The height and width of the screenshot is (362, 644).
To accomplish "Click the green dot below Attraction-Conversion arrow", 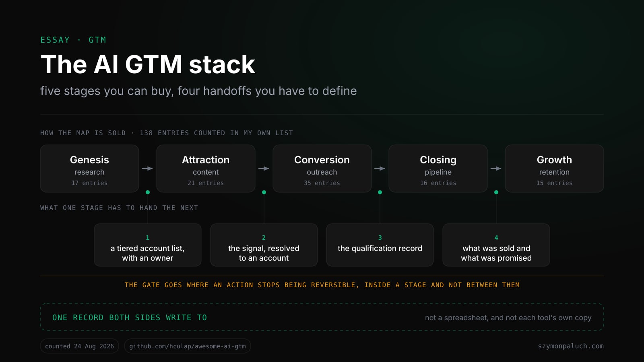I will pyautogui.click(x=264, y=192).
